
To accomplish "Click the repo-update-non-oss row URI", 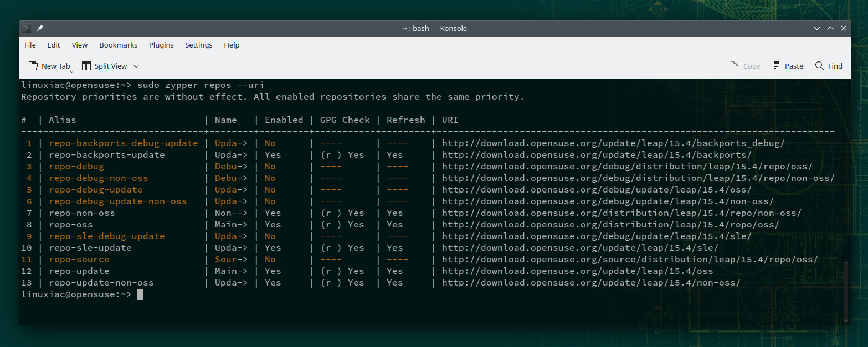I will (591, 282).
